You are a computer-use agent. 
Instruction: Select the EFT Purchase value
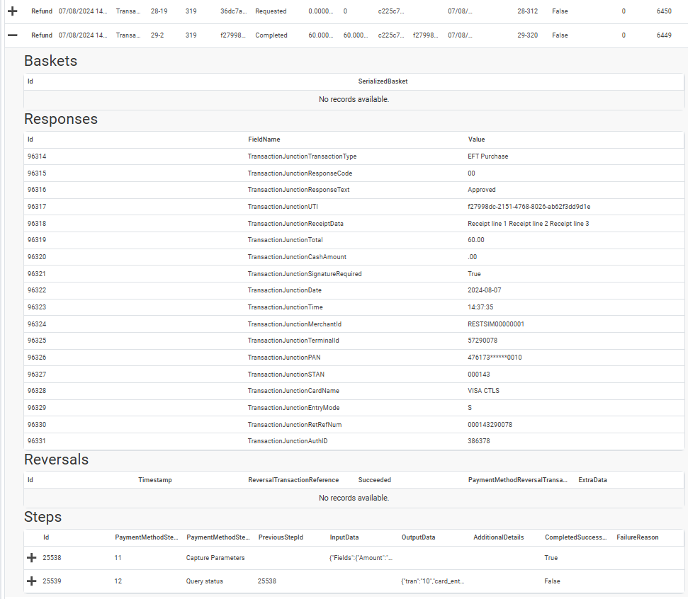pyautogui.click(x=488, y=156)
